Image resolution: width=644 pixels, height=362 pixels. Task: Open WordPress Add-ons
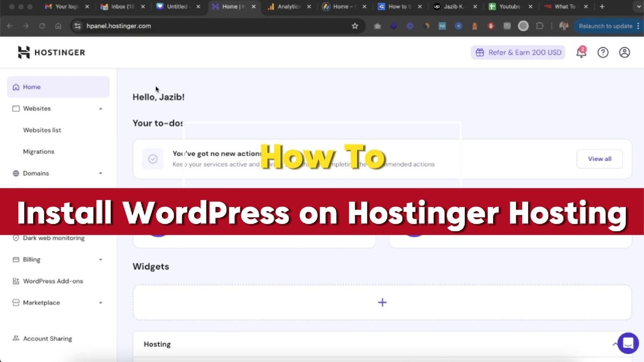click(53, 281)
